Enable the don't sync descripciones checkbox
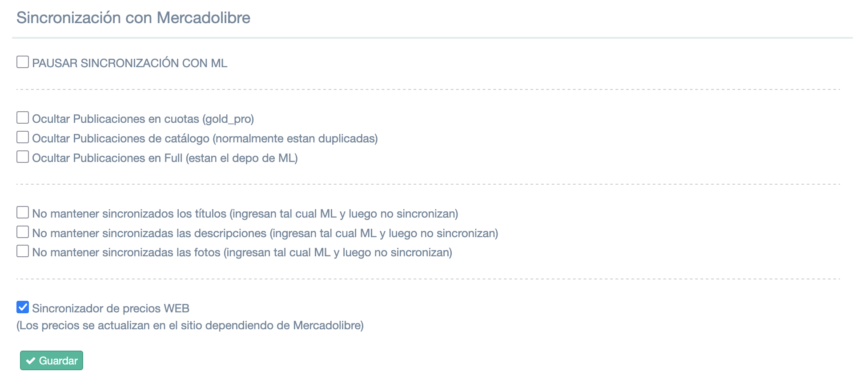The image size is (868, 388). coord(23,232)
